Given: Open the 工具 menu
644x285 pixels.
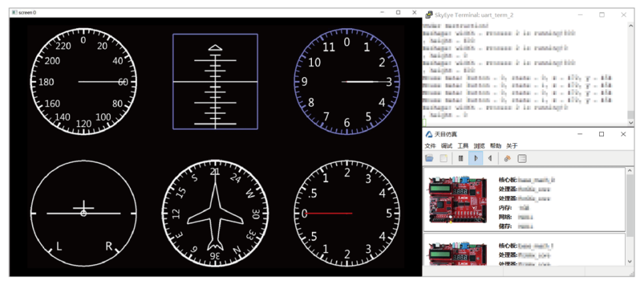Looking at the screenshot, I should point(463,146).
